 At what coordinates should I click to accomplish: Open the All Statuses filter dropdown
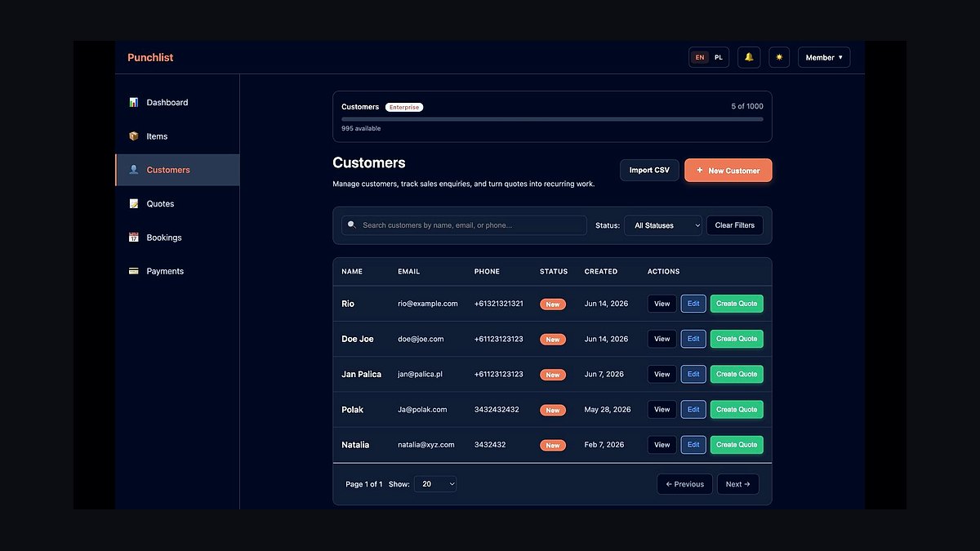pos(663,225)
